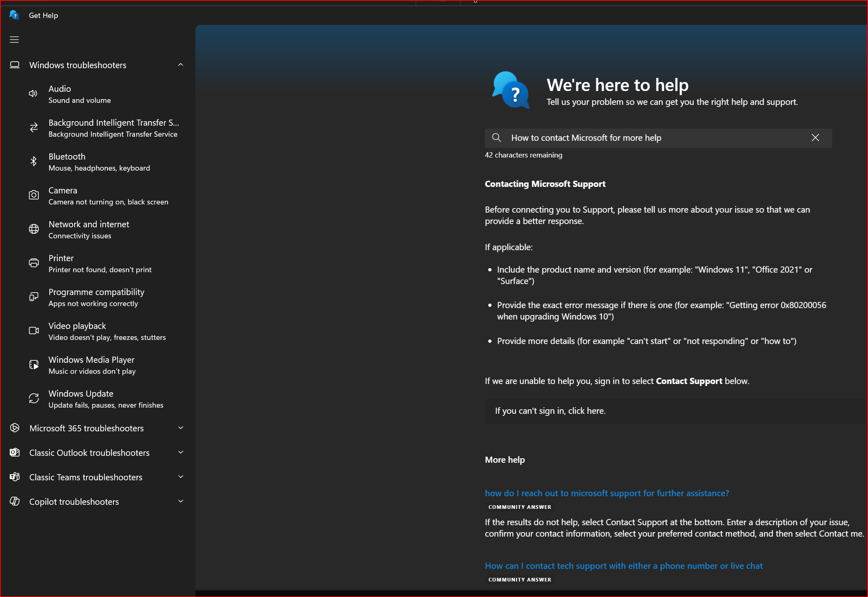The image size is (868, 597).
Task: Select the Printer troubleshooter icon
Action: pos(34,263)
